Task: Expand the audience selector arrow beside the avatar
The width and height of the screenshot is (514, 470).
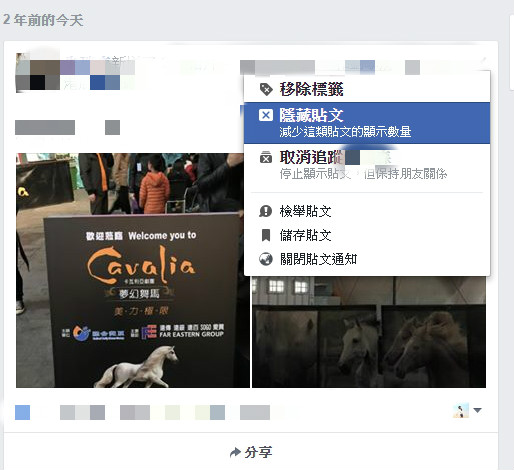Action: [x=477, y=410]
